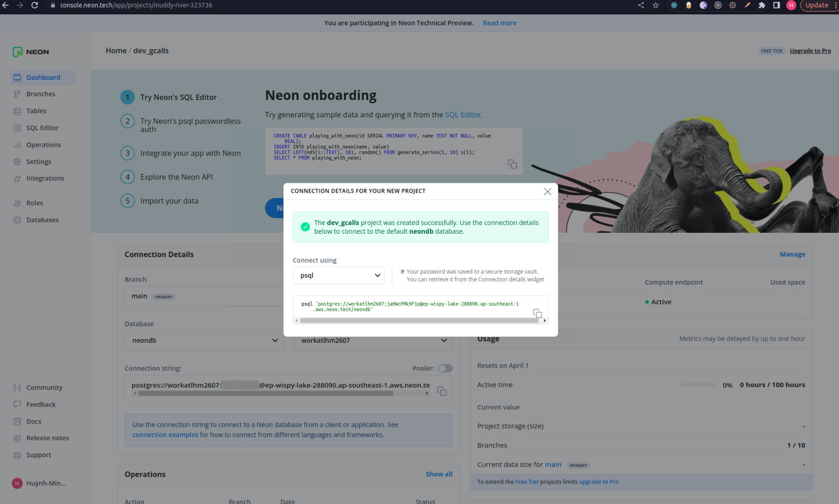The image size is (839, 504).
Task: Open the browser extensions puzzle icon
Action: tap(762, 5)
